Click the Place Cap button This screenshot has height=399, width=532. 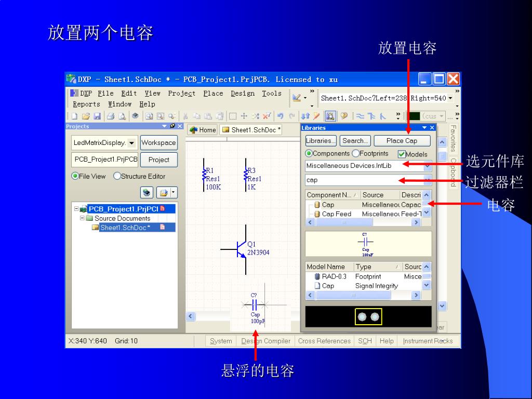(x=402, y=140)
